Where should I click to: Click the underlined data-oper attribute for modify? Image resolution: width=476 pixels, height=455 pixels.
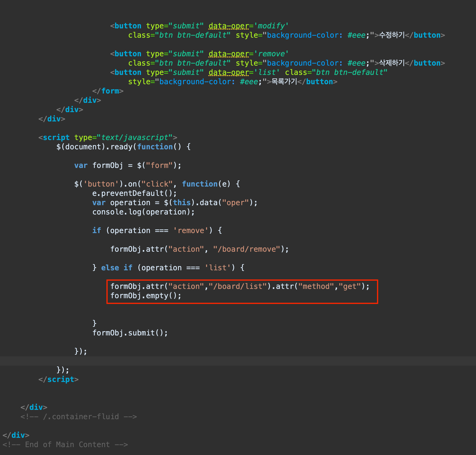point(229,26)
